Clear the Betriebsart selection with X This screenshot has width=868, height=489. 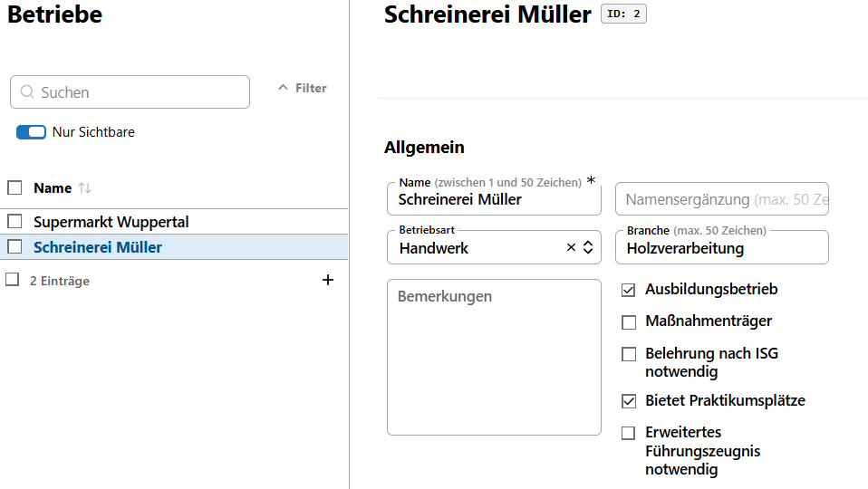click(572, 247)
